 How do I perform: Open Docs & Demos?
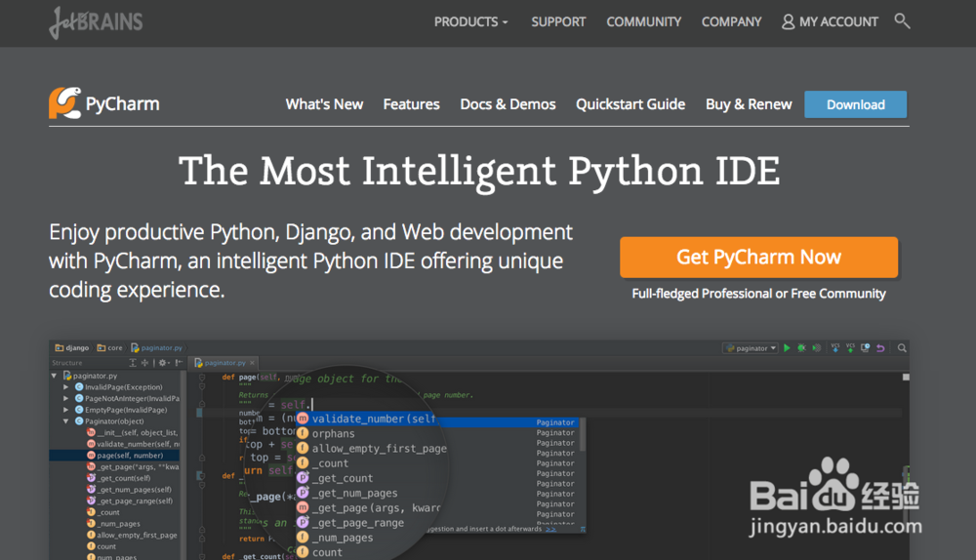point(508,104)
